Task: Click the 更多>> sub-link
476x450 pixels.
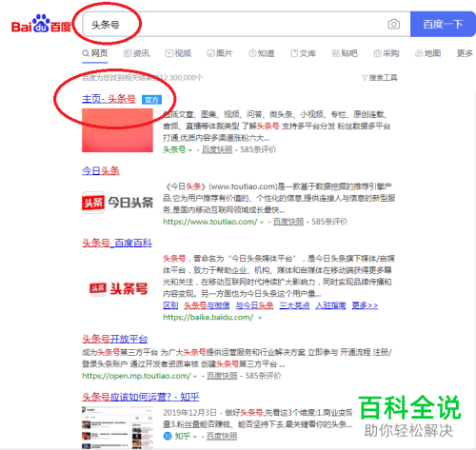Action: click(365, 305)
